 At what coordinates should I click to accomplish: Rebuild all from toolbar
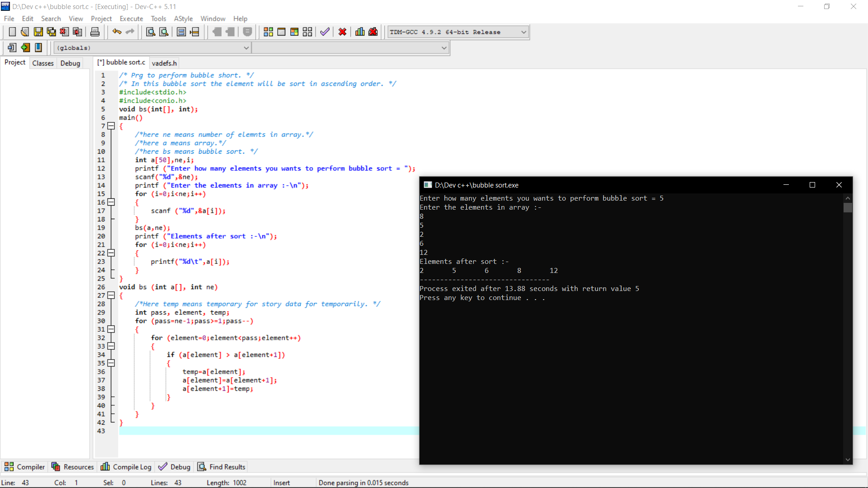[307, 32]
